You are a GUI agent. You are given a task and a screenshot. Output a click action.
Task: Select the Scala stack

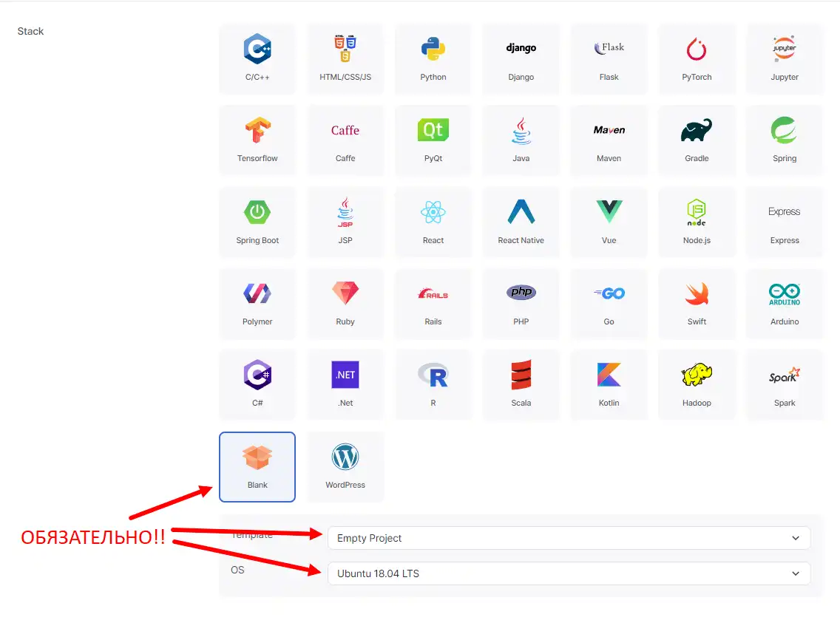coord(521,385)
